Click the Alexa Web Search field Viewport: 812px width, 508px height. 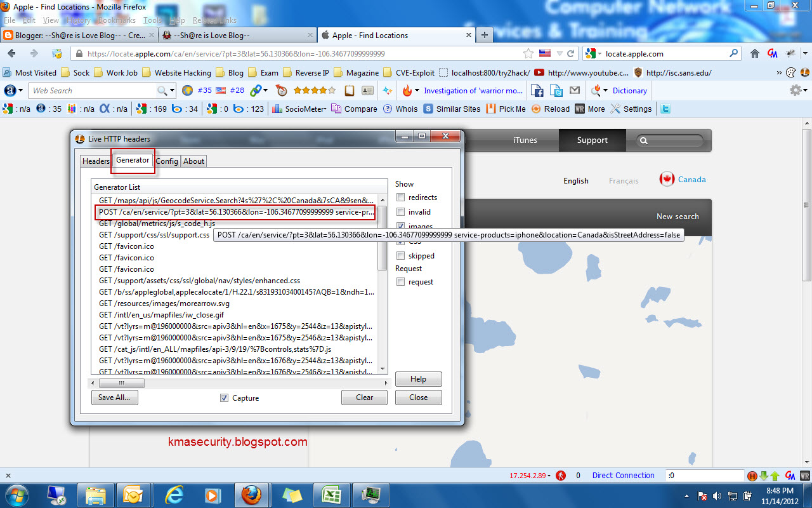click(93, 91)
